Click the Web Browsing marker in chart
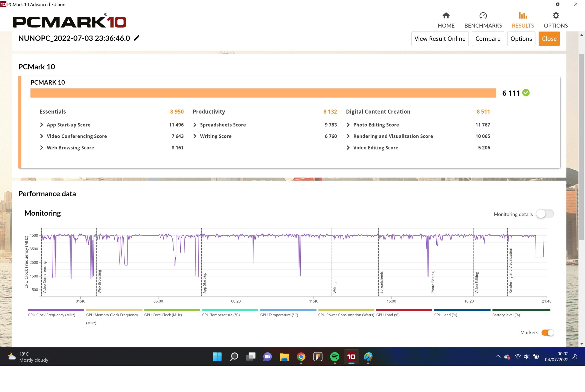585x392 pixels. (99, 282)
